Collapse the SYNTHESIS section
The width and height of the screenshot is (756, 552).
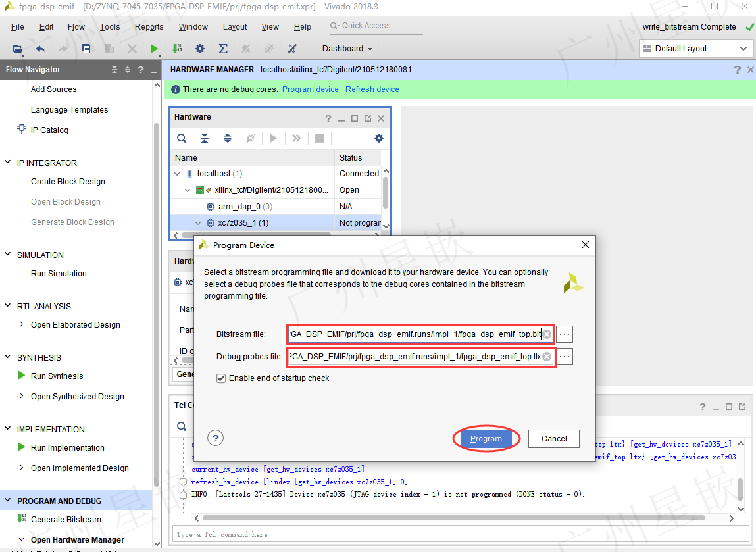coord(8,357)
